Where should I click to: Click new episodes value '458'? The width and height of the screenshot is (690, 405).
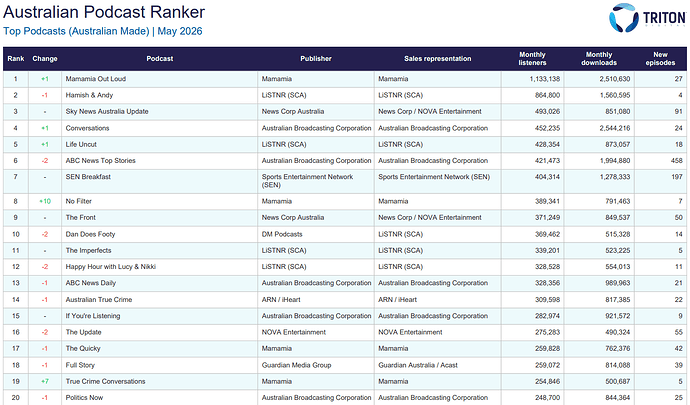(x=677, y=161)
